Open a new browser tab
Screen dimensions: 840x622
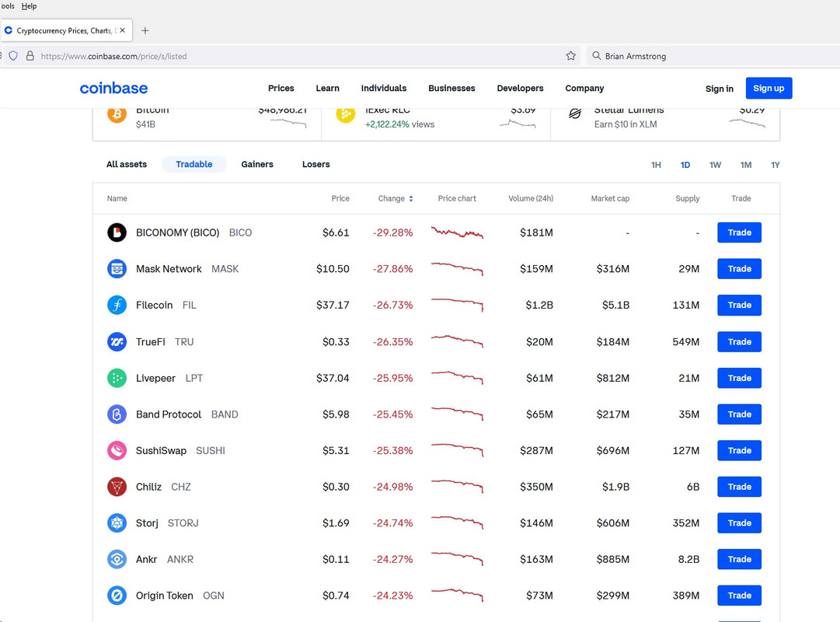(145, 30)
